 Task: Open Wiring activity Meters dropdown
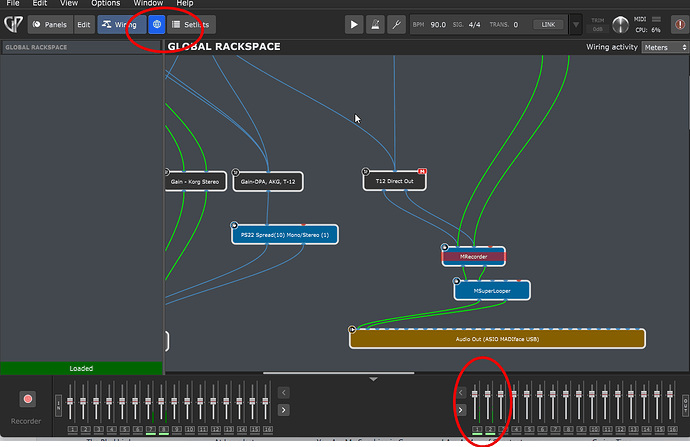coord(664,47)
